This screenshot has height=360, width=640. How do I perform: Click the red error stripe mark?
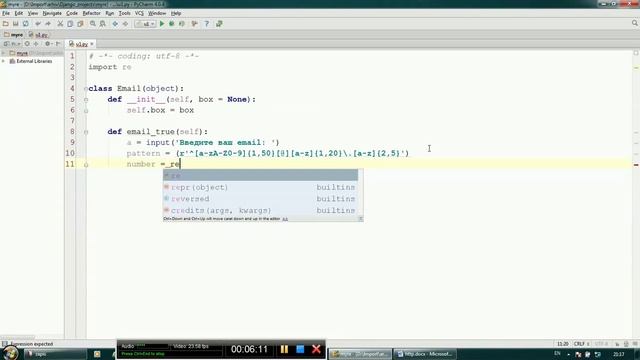click(x=636, y=164)
